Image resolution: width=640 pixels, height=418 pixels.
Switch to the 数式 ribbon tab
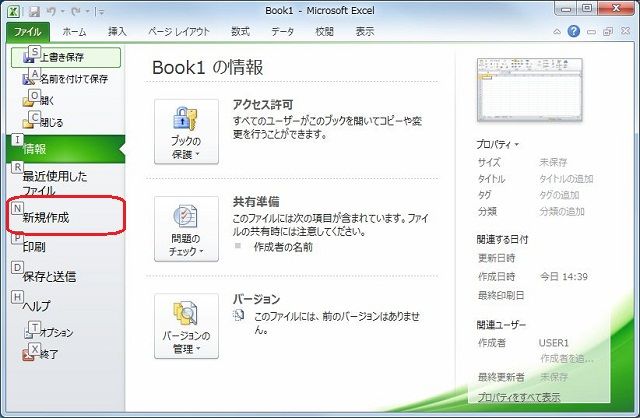pos(240,32)
